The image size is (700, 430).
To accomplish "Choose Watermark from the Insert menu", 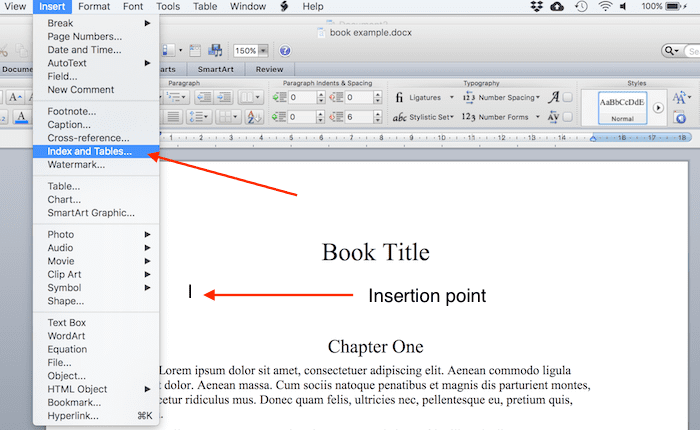I will coord(96,165).
